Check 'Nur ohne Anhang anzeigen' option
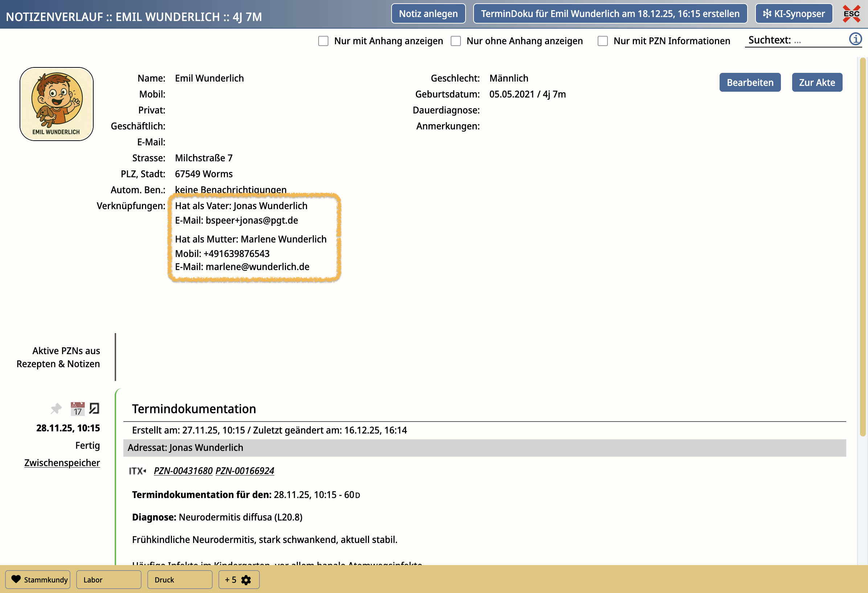Viewport: 868px width, 593px height. coord(456,41)
